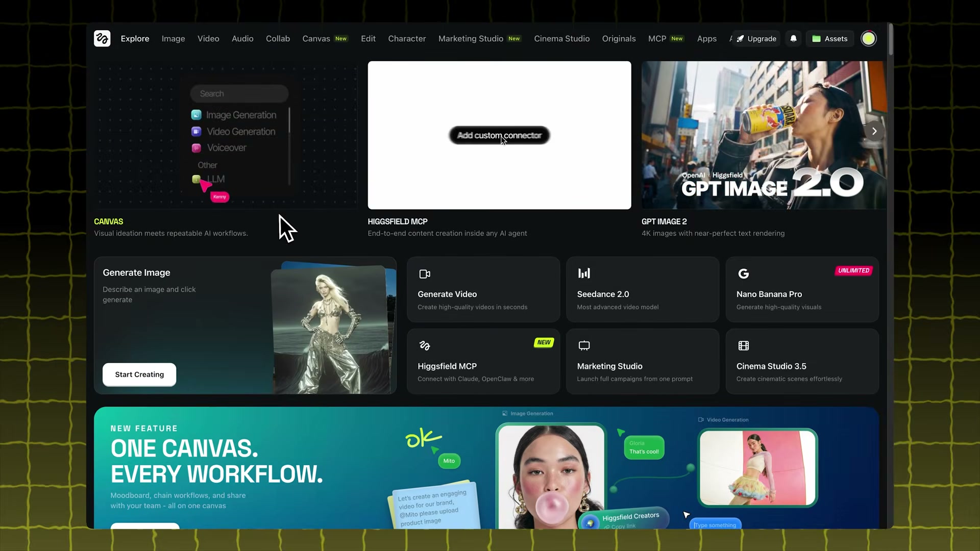This screenshot has width=980, height=551.
Task: Open the notifications bell
Action: click(x=794, y=38)
